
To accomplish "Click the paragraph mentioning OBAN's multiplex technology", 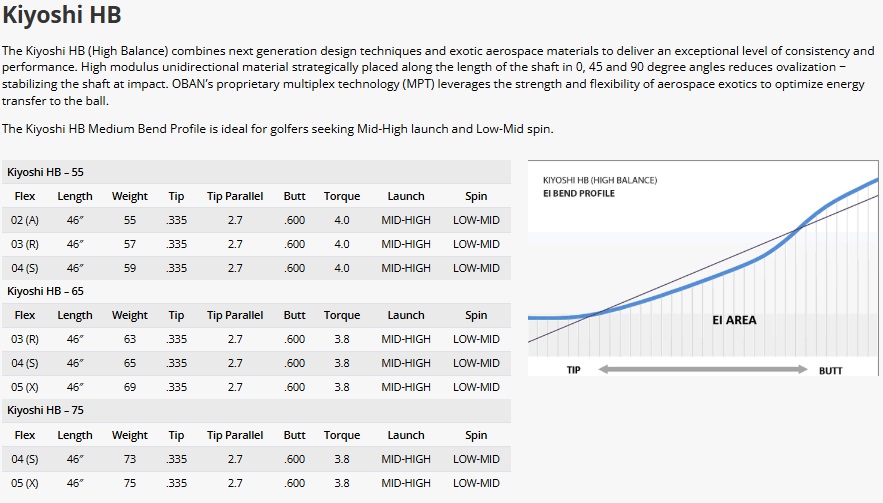I will (x=438, y=76).
